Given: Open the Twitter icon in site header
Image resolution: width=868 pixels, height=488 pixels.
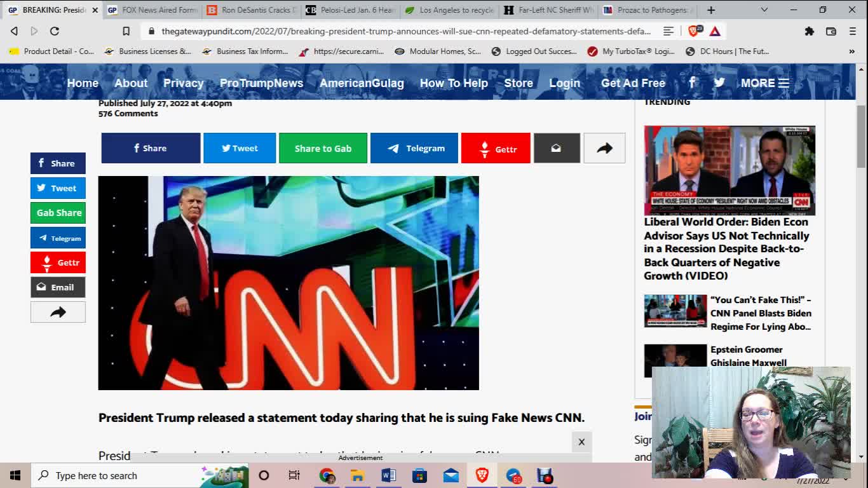Looking at the screenshot, I should [x=719, y=82].
